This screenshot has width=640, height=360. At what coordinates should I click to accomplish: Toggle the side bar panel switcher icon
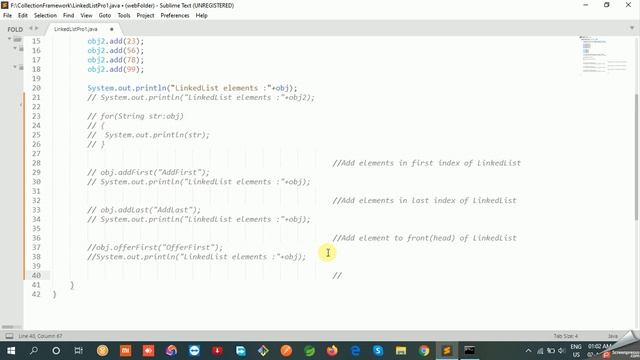pos(9,336)
